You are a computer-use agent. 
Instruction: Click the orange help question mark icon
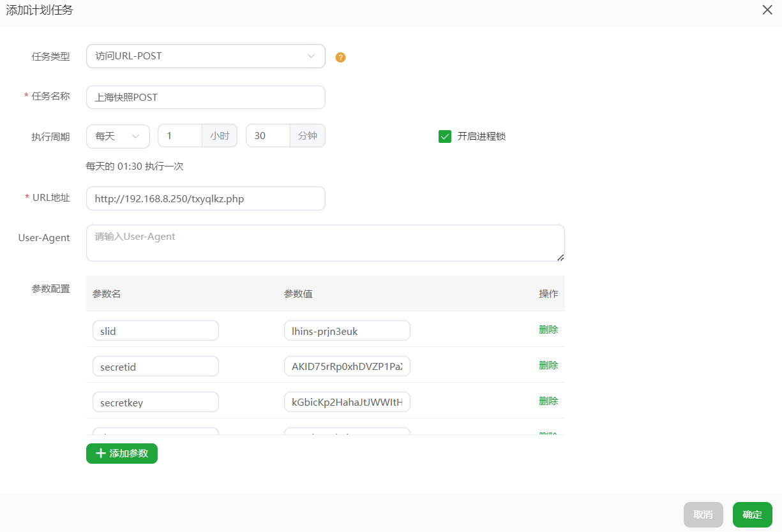click(x=340, y=57)
